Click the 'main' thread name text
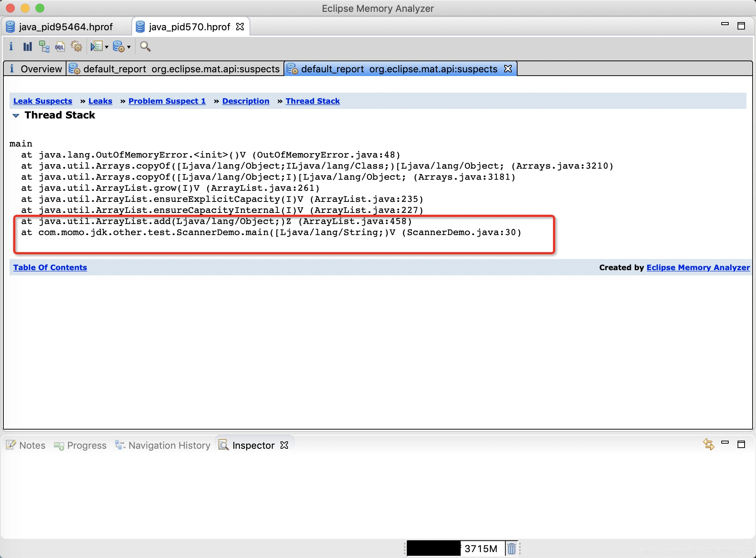 point(21,144)
